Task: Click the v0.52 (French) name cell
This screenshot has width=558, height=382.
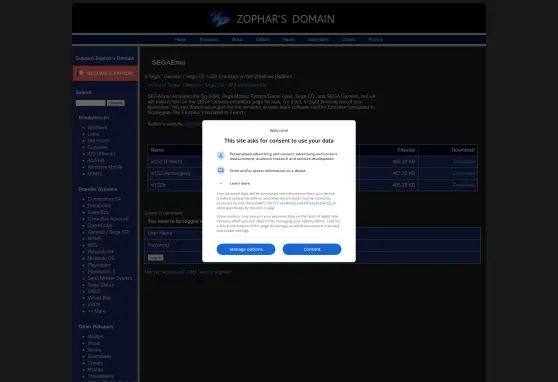Action: tap(166, 162)
